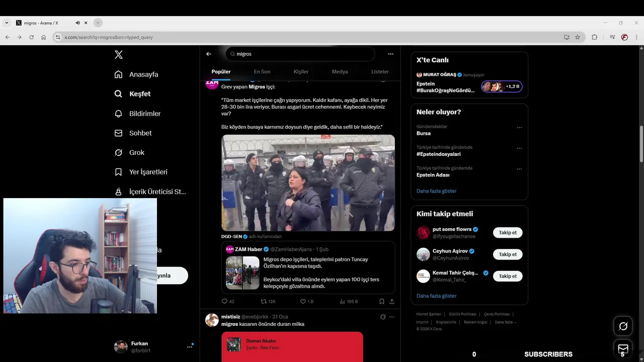Like the post with 1 B likes

[307, 302]
